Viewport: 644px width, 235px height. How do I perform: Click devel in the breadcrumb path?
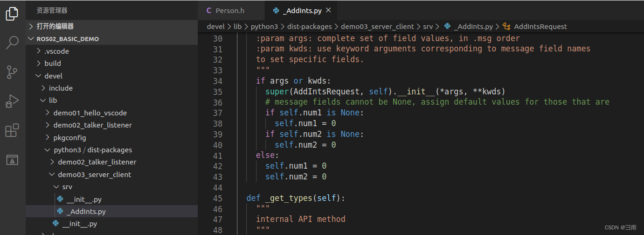point(215,27)
